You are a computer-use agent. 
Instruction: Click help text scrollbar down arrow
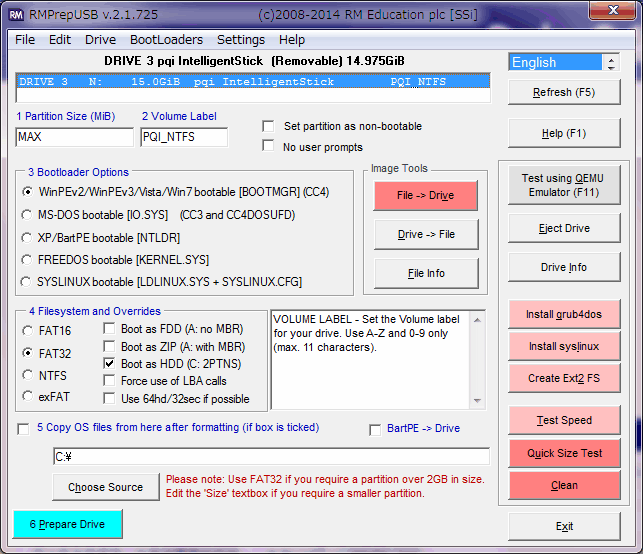click(x=477, y=401)
